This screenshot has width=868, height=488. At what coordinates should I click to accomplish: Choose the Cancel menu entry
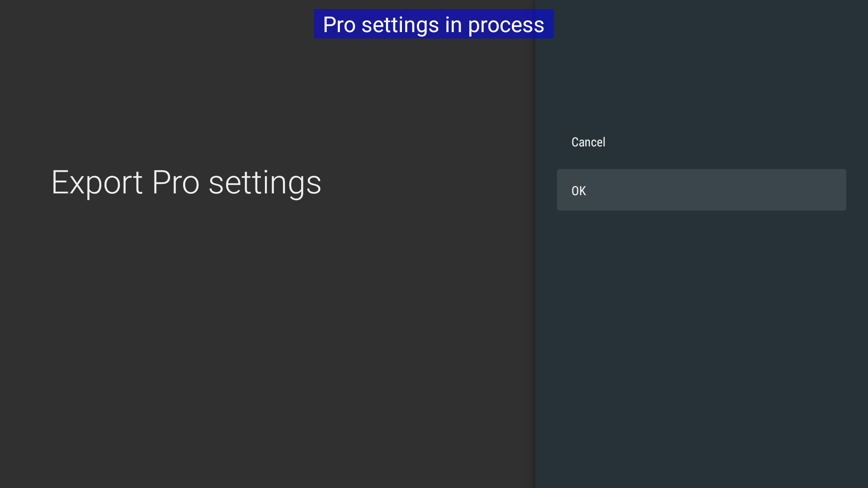click(701, 142)
